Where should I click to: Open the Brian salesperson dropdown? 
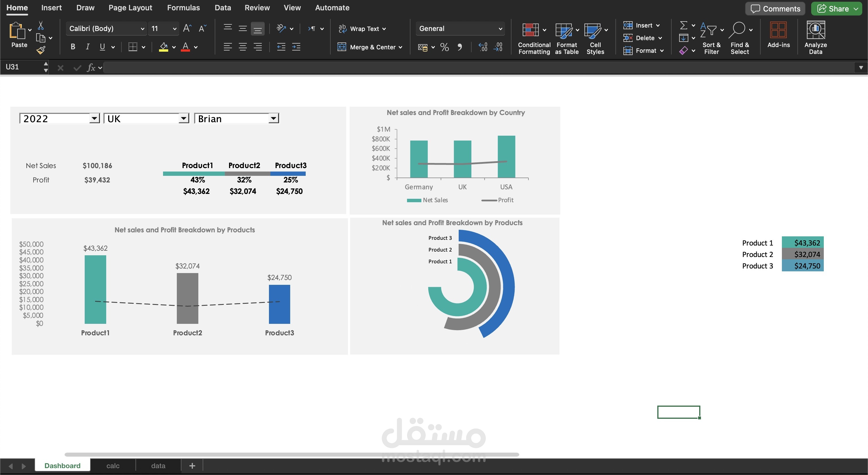[273, 118]
